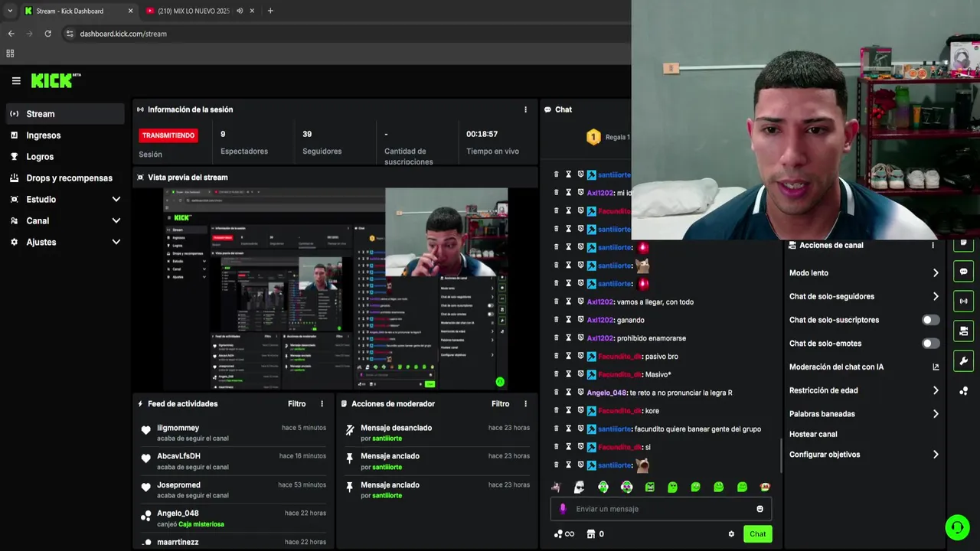Click the Moderación del chat con IA external-link icon
Image resolution: width=980 pixels, height=551 pixels.
pyautogui.click(x=936, y=367)
